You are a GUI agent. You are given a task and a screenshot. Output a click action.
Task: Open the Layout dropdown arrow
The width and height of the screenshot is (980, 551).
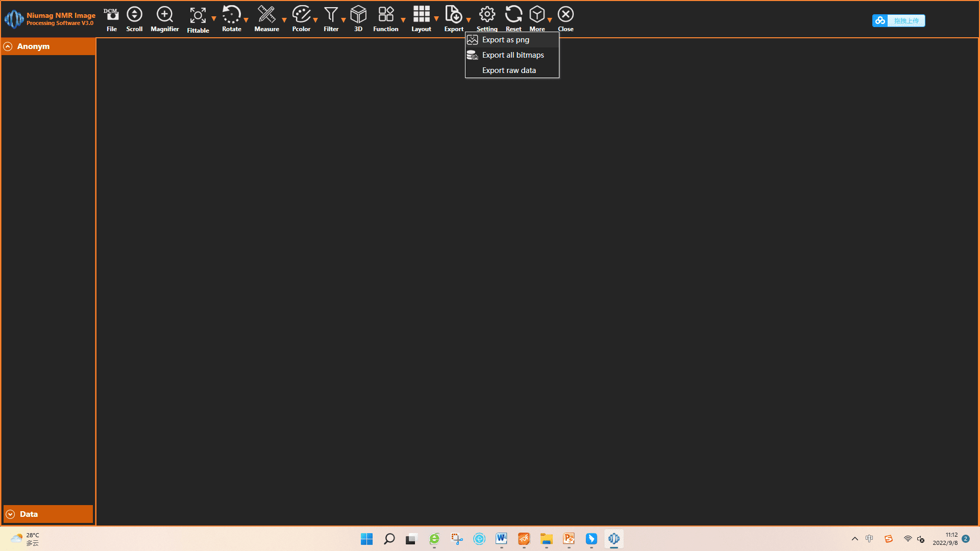tap(436, 19)
